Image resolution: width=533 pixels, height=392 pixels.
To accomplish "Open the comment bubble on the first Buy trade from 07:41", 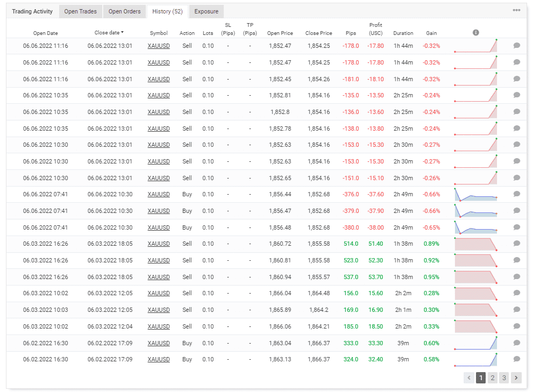I will point(516,194).
